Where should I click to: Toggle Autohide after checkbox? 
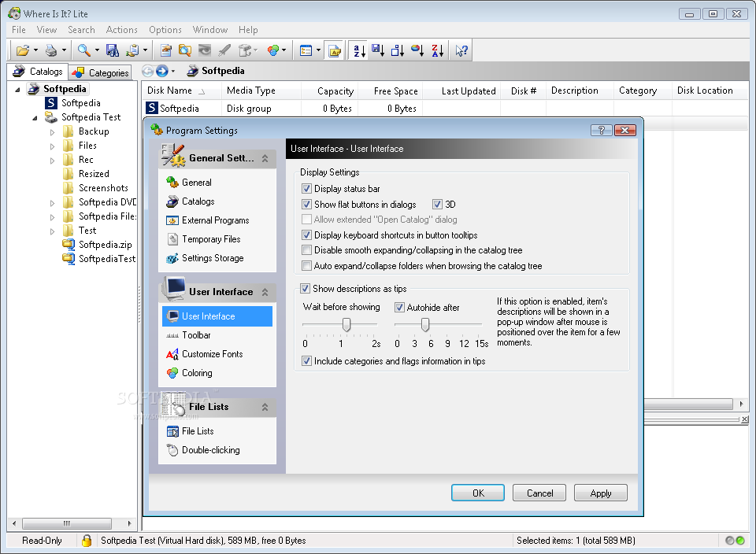(399, 308)
